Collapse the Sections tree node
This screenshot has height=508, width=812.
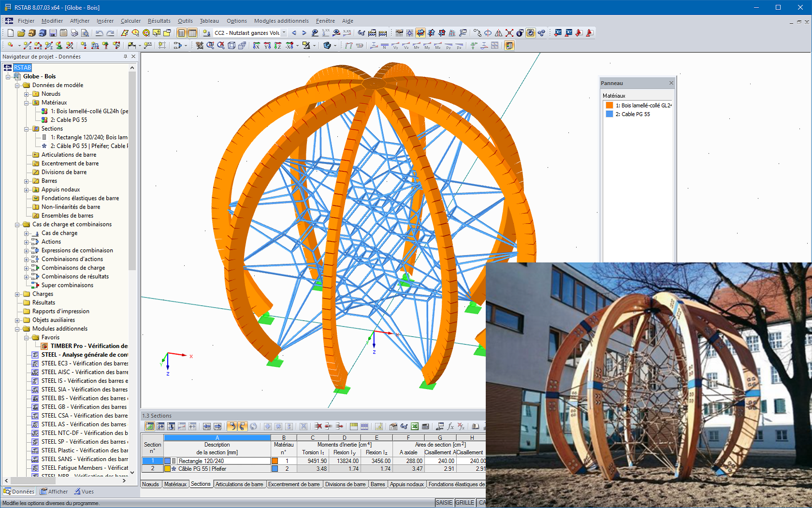27,129
